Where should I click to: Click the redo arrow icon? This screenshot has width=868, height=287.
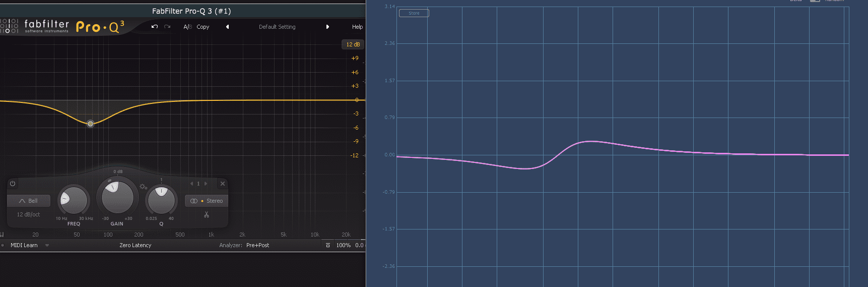pos(167,27)
